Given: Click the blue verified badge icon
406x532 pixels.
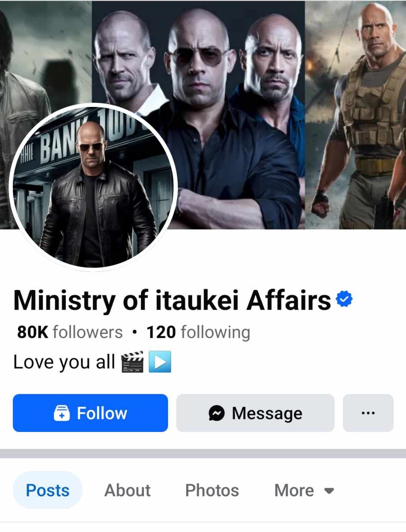Looking at the screenshot, I should 344,299.
